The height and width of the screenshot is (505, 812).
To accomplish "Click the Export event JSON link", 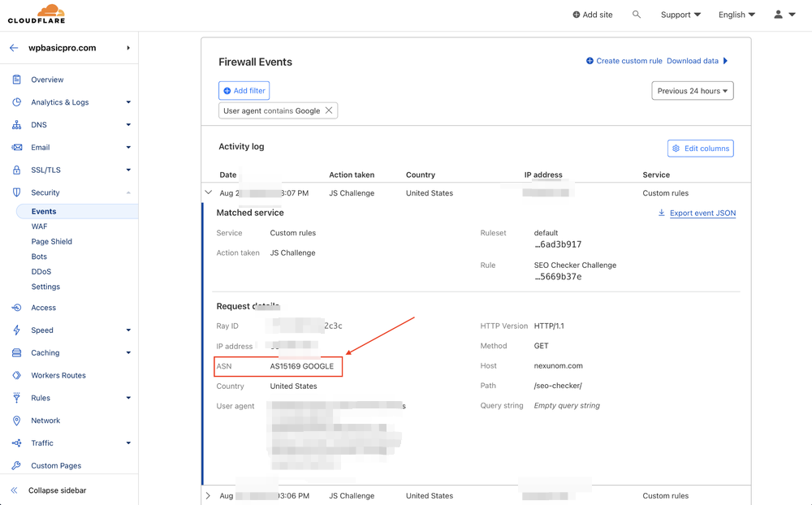I will coord(702,213).
